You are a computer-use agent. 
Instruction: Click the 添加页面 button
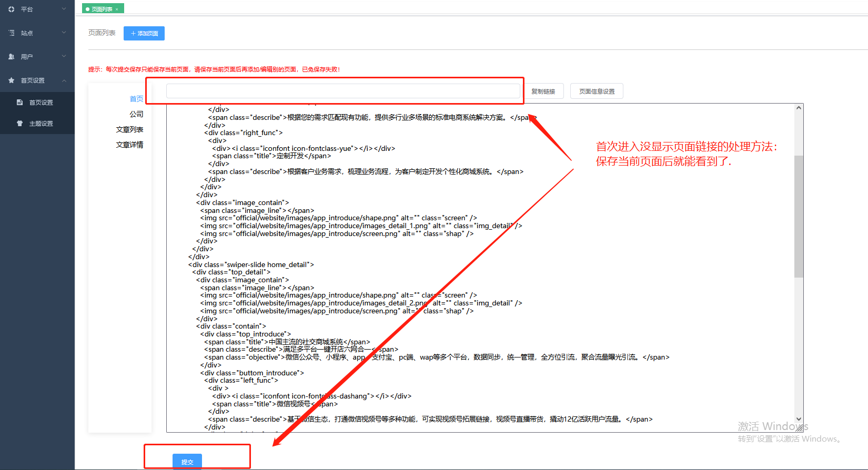(x=144, y=33)
